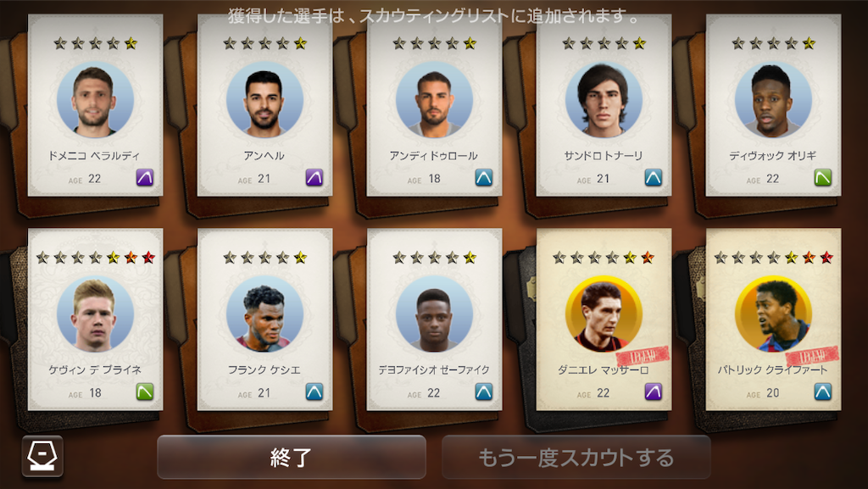This screenshot has height=489, width=868.
Task: Select サンドロ トナーリ player portrait
Action: click(x=604, y=99)
